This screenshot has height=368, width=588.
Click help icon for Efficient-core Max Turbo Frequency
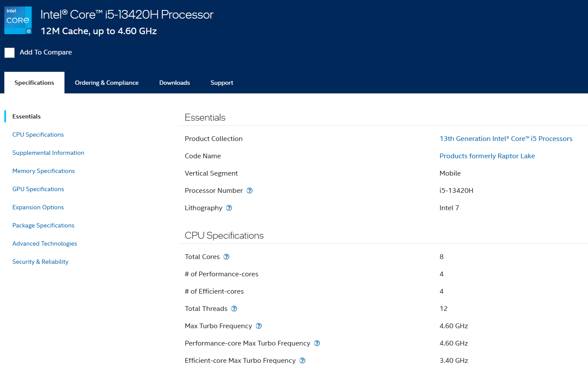click(302, 361)
